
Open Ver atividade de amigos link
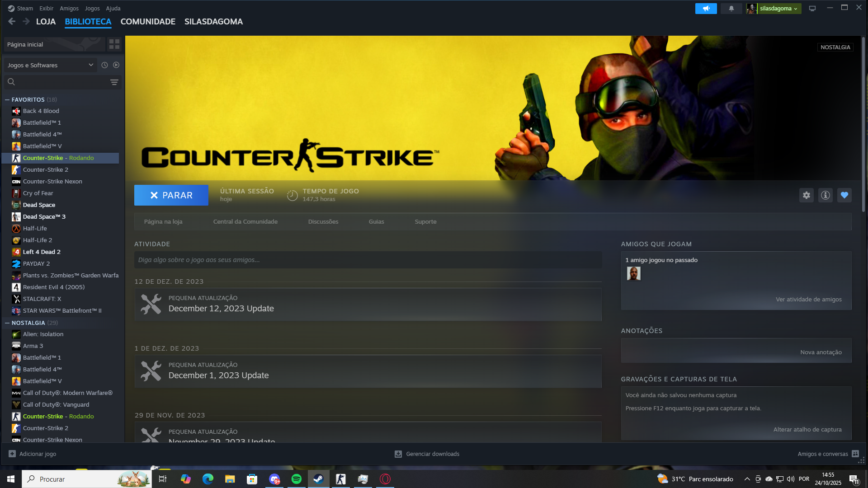[808, 299]
